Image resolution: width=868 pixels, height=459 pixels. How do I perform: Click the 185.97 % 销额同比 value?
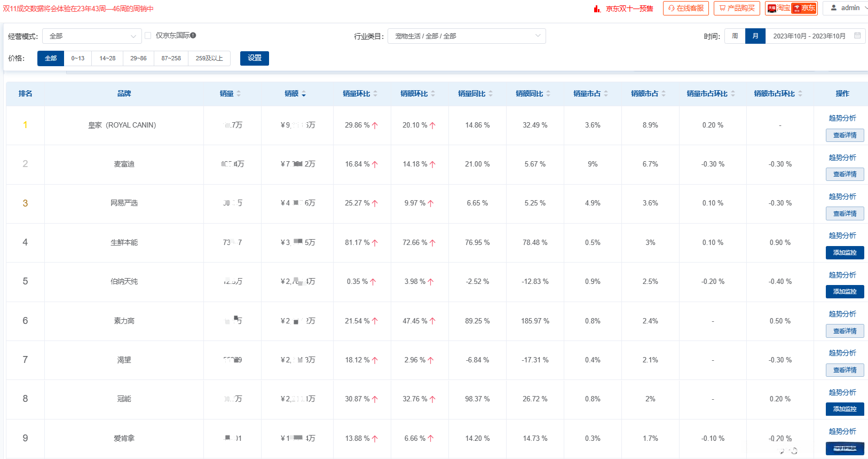point(535,321)
